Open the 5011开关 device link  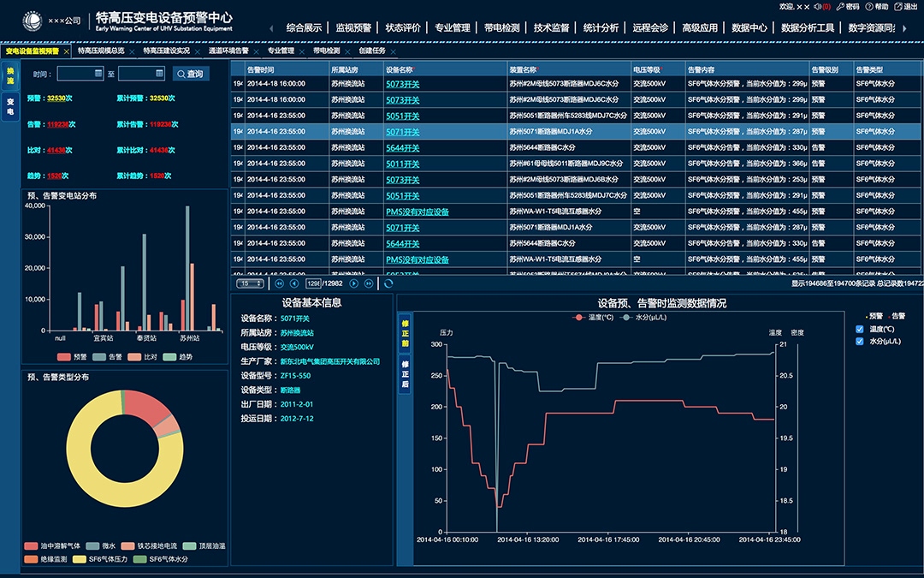point(402,164)
